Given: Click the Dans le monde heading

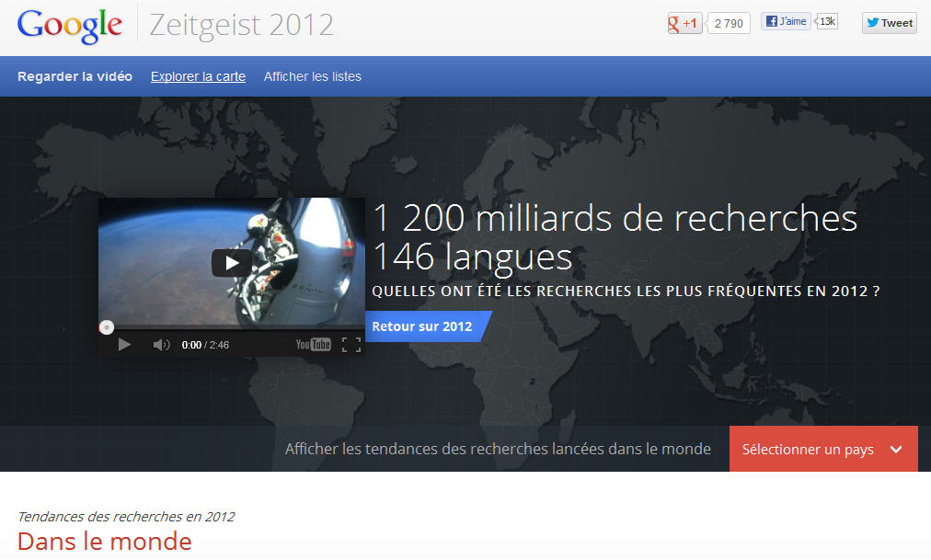Looking at the screenshot, I should coord(105,541).
